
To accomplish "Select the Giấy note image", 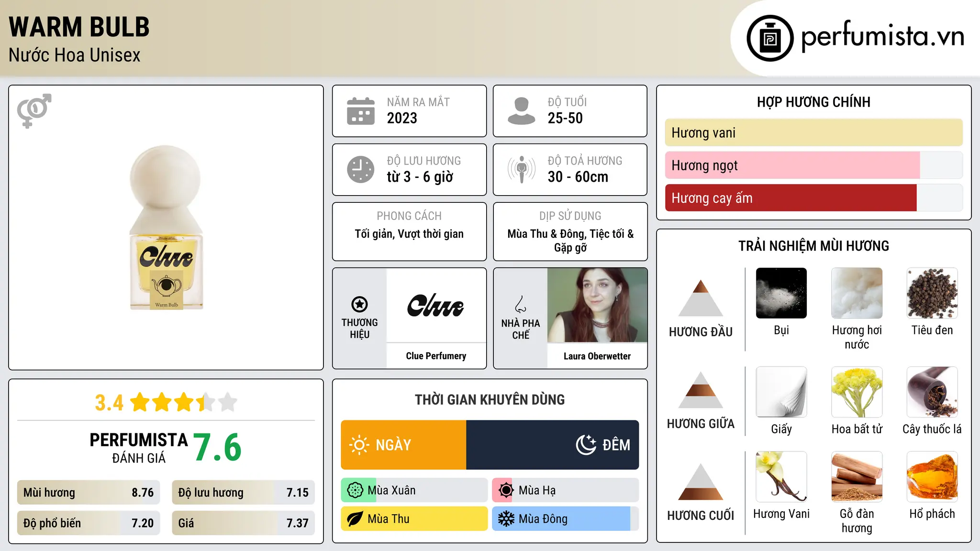I will [x=781, y=392].
